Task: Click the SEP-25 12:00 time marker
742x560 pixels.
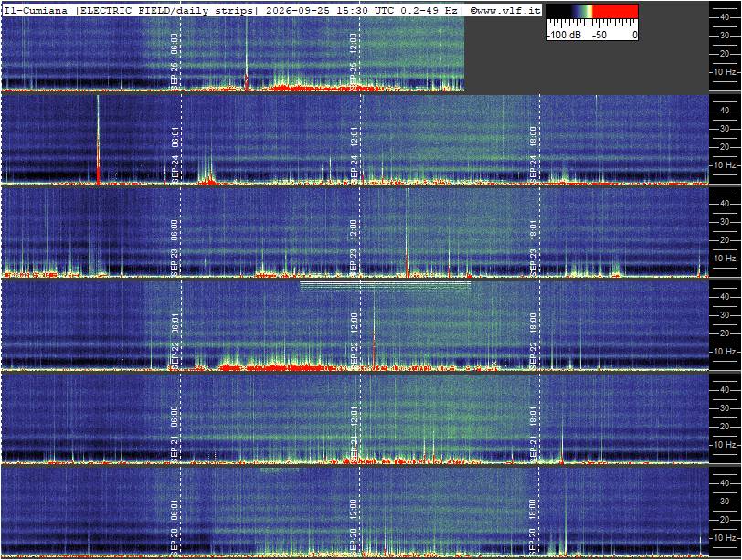Action: 354,61
